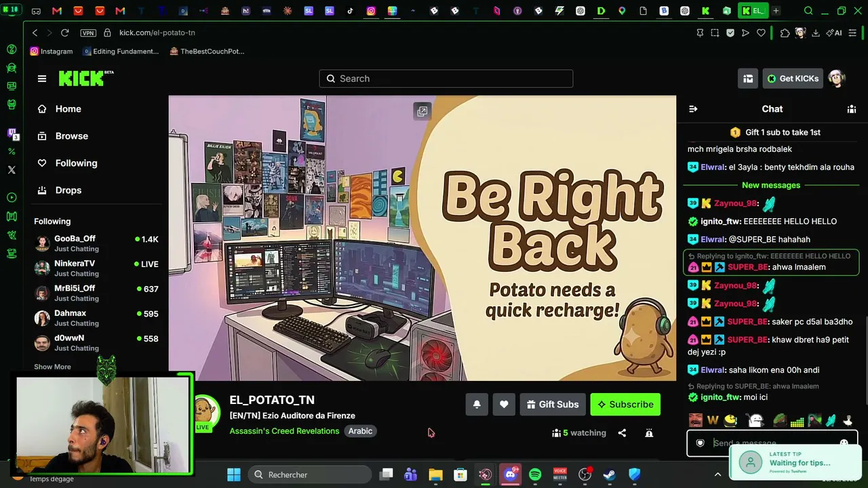Search the open tabs
Image resolution: width=868 pixels, height=488 pixels.
tap(808, 11)
